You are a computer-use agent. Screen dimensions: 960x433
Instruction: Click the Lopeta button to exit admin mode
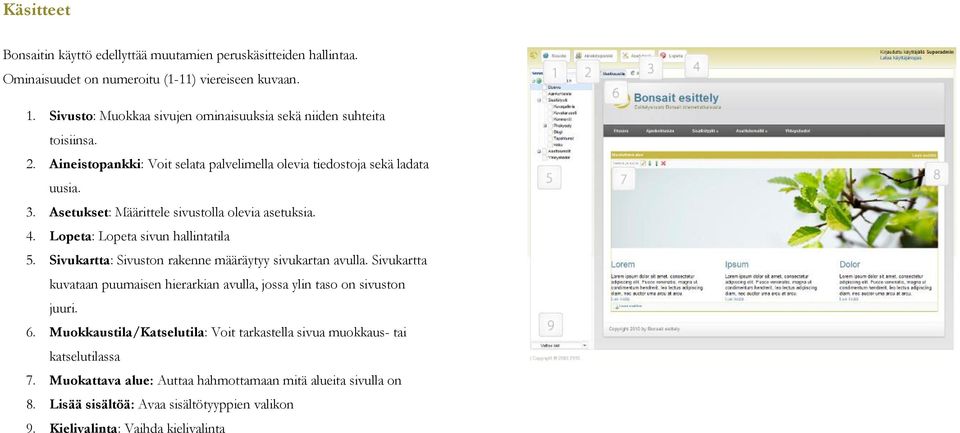click(x=672, y=56)
